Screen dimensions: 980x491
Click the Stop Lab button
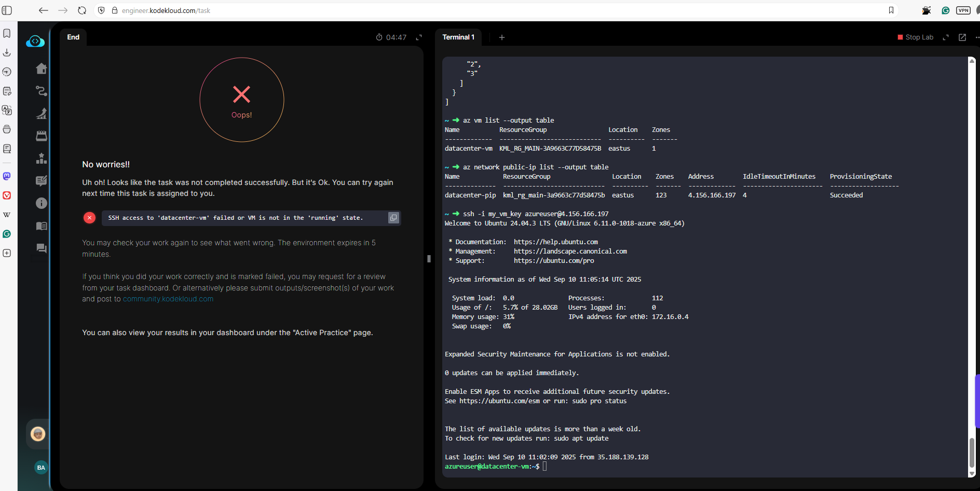coord(916,37)
